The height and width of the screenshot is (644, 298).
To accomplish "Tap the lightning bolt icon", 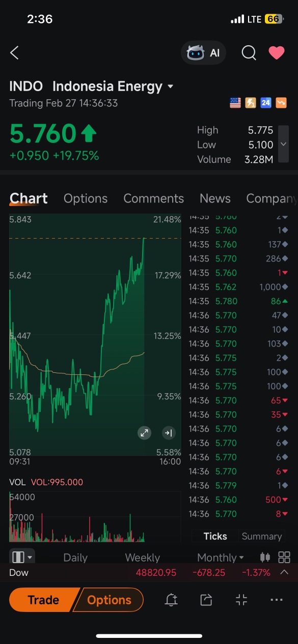I will (x=250, y=103).
